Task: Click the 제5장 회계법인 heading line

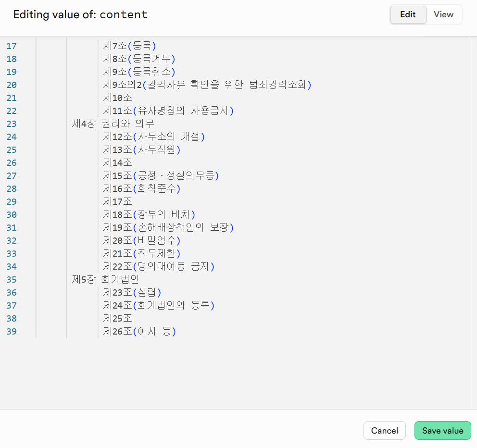Action: click(106, 280)
